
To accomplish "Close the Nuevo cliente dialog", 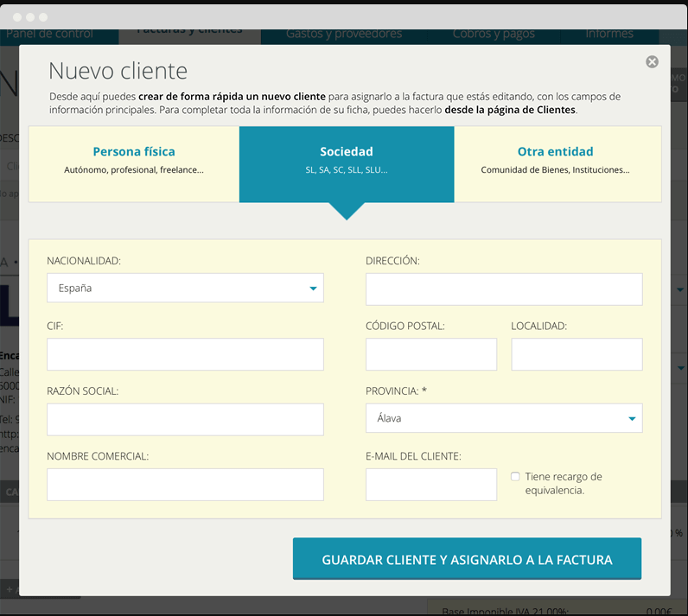I will pos(652,62).
